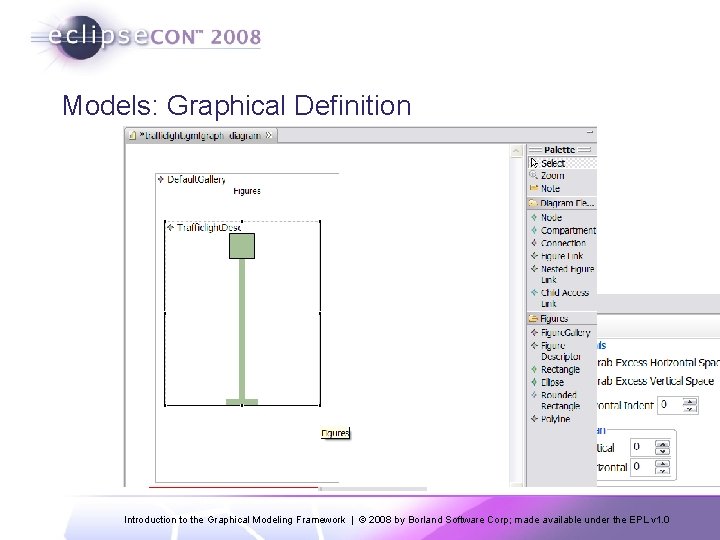This screenshot has height=540, width=720.
Task: Click the Grab Excess Horizontal Space label
Action: pyautogui.click(x=658, y=363)
